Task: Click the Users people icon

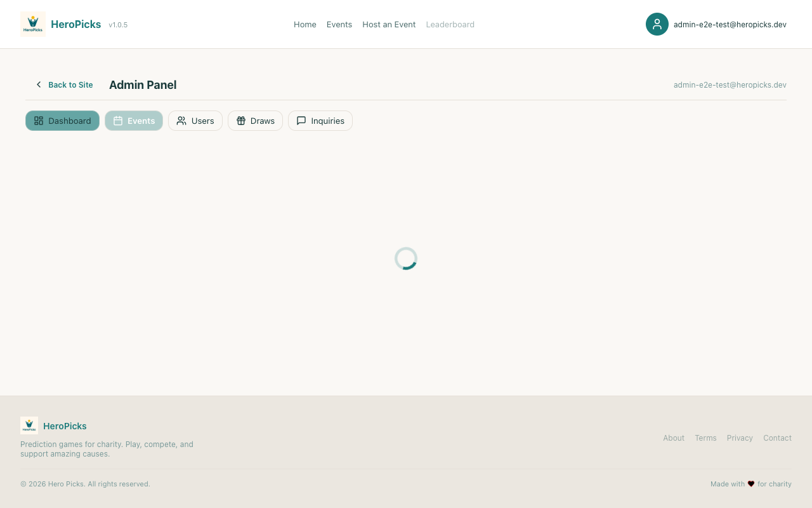Action: [181, 121]
